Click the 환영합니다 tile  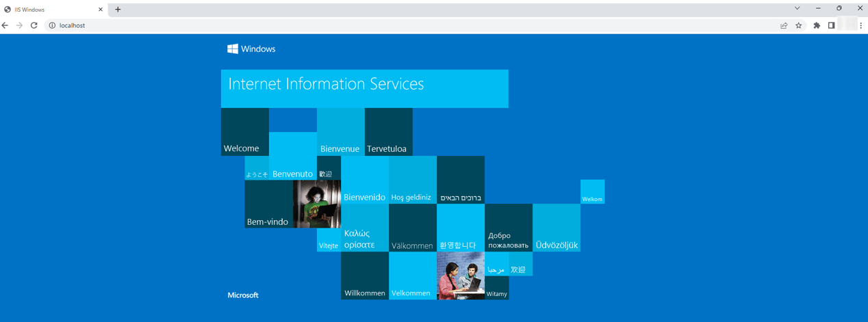[x=461, y=228]
